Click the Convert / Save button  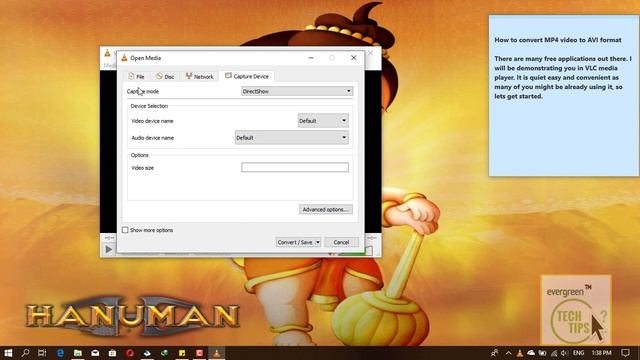tap(295, 242)
